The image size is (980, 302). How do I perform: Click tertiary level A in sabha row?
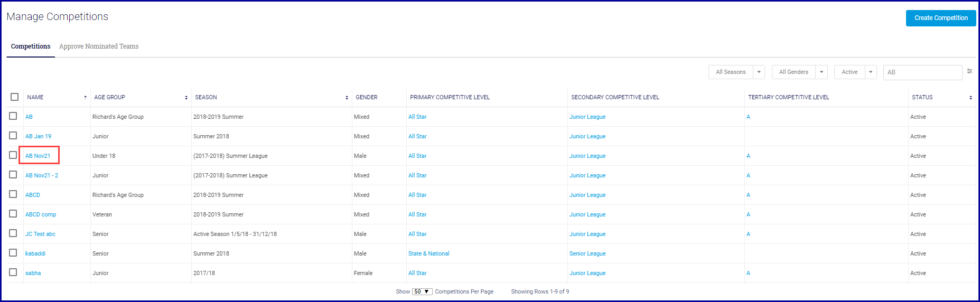pyautogui.click(x=748, y=273)
